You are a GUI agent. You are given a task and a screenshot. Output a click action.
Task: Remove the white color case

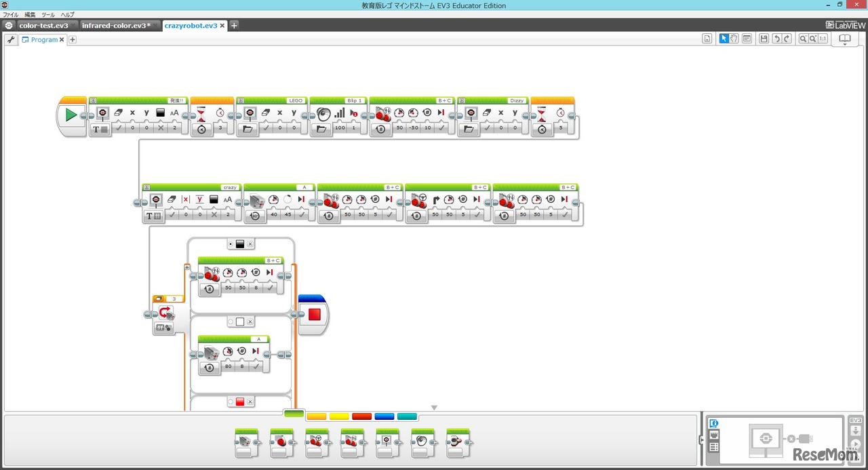pyautogui.click(x=250, y=322)
